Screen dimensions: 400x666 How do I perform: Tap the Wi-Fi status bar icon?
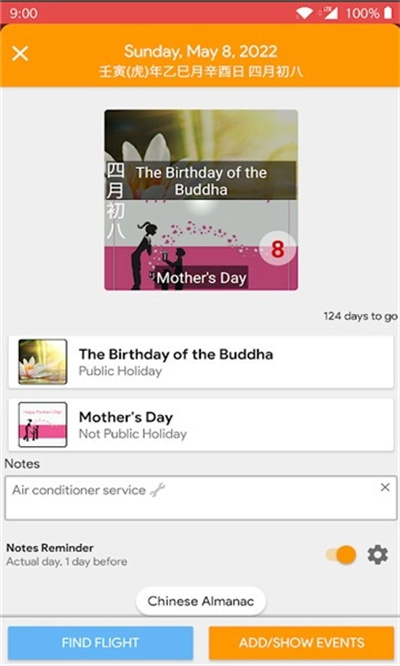coord(304,13)
